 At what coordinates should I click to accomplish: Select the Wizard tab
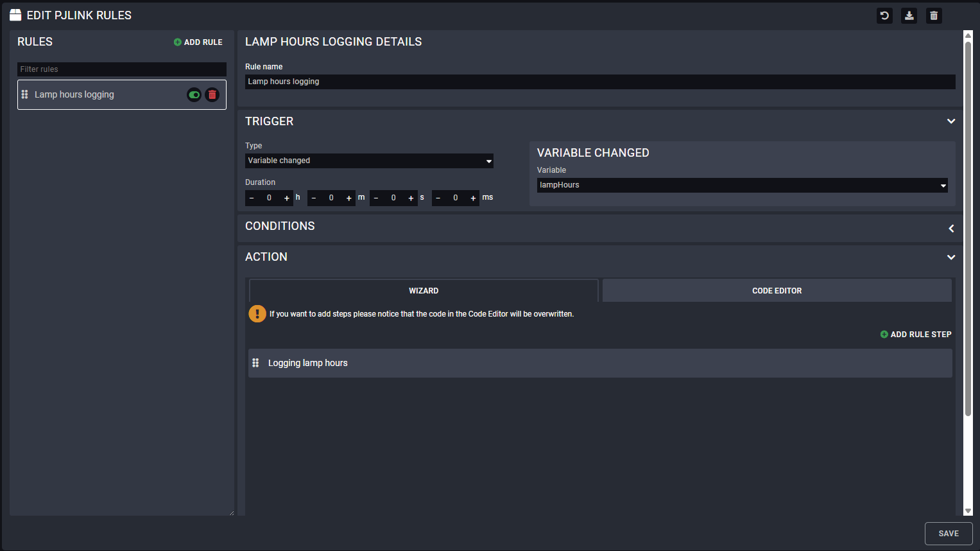(x=424, y=291)
